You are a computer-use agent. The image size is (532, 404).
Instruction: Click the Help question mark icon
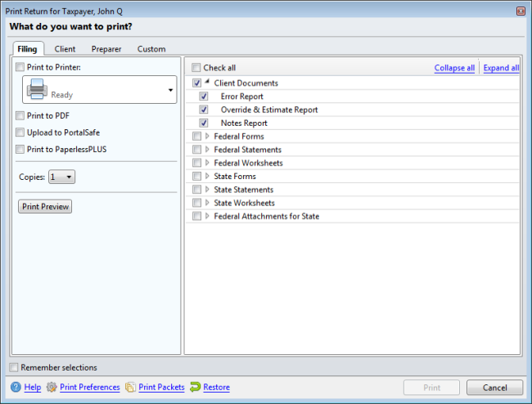pos(16,387)
